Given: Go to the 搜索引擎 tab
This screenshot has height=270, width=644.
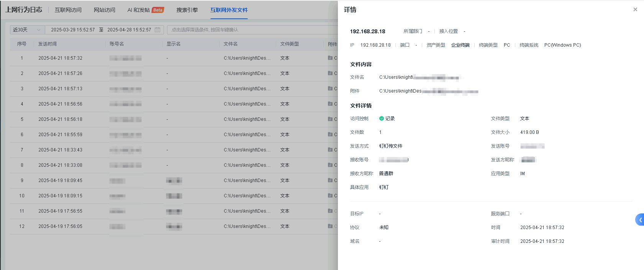Looking at the screenshot, I should pyautogui.click(x=187, y=10).
